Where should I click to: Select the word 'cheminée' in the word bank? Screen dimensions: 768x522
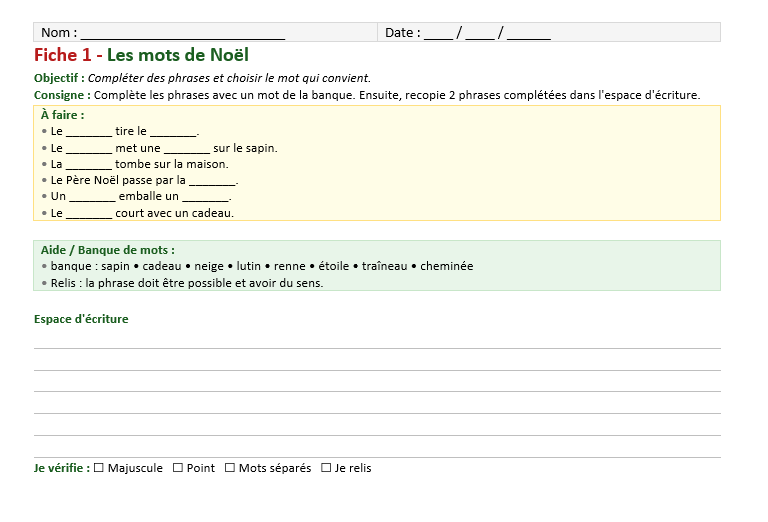(446, 267)
